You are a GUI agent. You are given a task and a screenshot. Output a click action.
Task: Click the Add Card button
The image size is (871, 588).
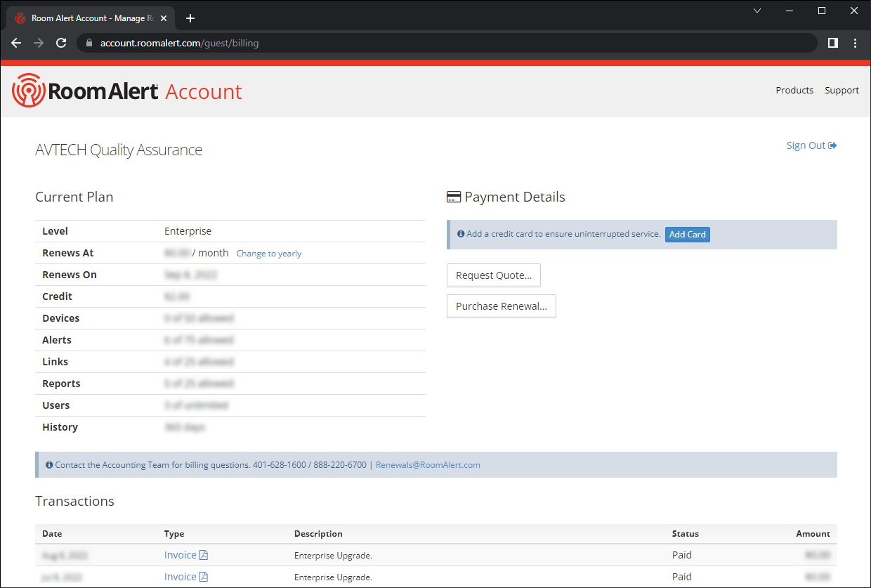point(687,235)
